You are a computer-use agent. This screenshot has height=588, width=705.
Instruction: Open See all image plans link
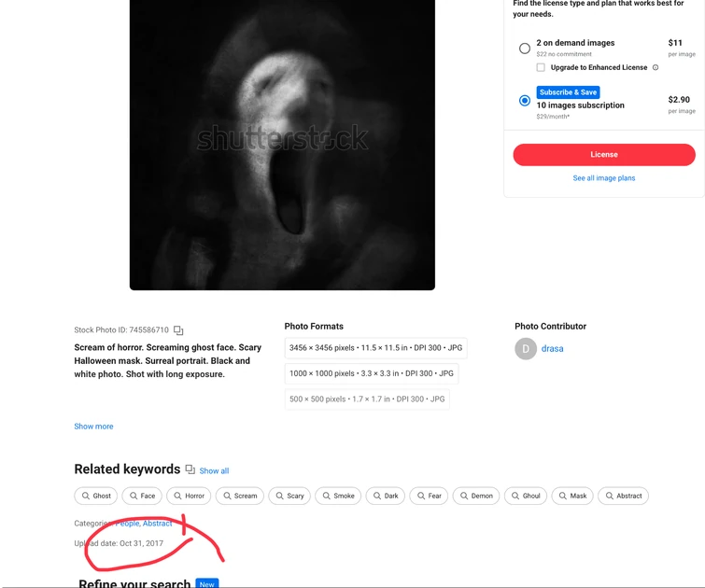(604, 178)
